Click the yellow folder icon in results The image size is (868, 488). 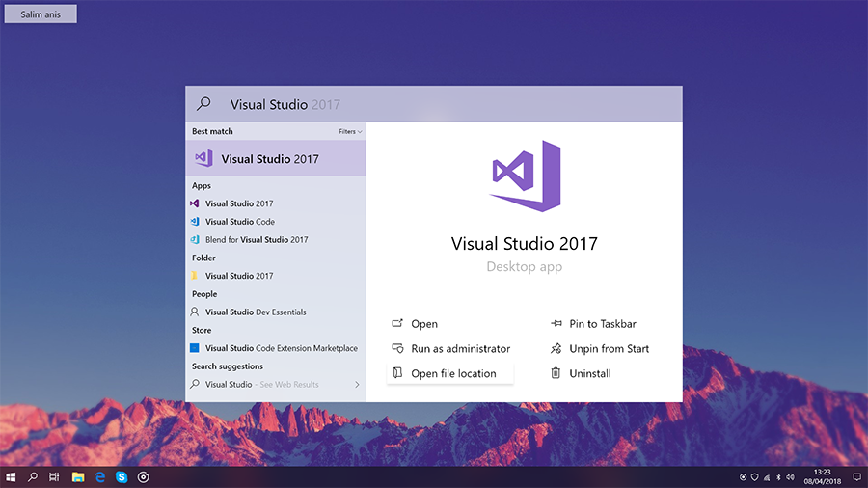pyautogui.click(x=194, y=276)
